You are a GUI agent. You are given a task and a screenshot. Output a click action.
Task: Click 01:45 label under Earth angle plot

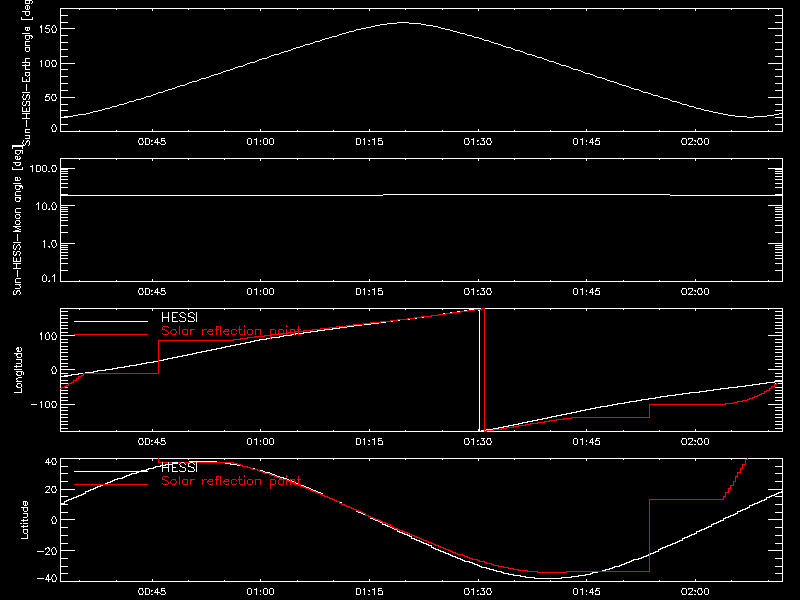tap(586, 142)
